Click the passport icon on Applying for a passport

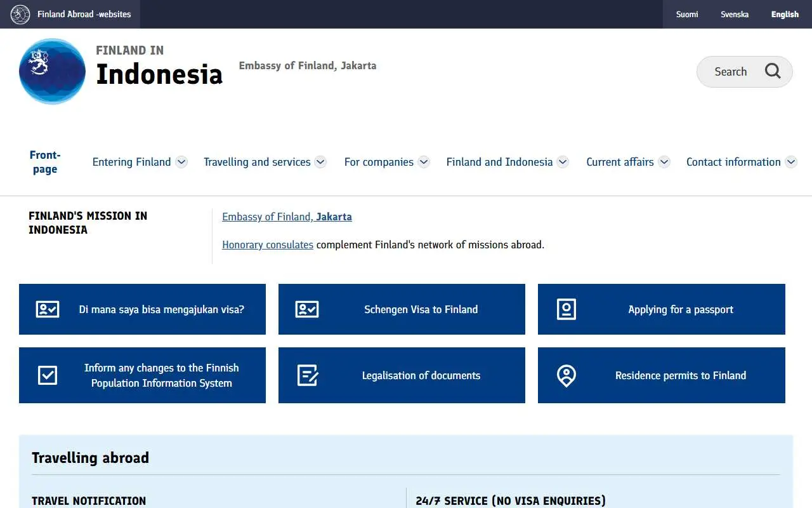tap(566, 309)
